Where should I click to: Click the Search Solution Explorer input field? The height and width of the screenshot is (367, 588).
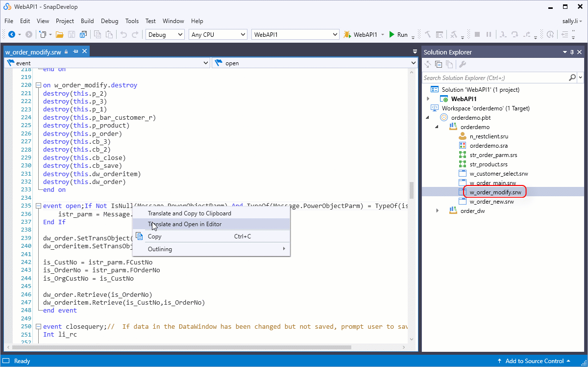(495, 78)
